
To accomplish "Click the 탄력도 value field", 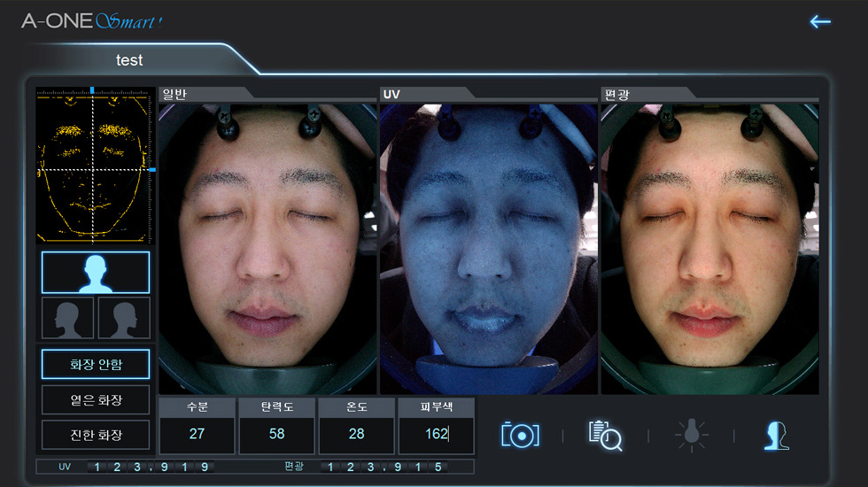I will pos(276,435).
